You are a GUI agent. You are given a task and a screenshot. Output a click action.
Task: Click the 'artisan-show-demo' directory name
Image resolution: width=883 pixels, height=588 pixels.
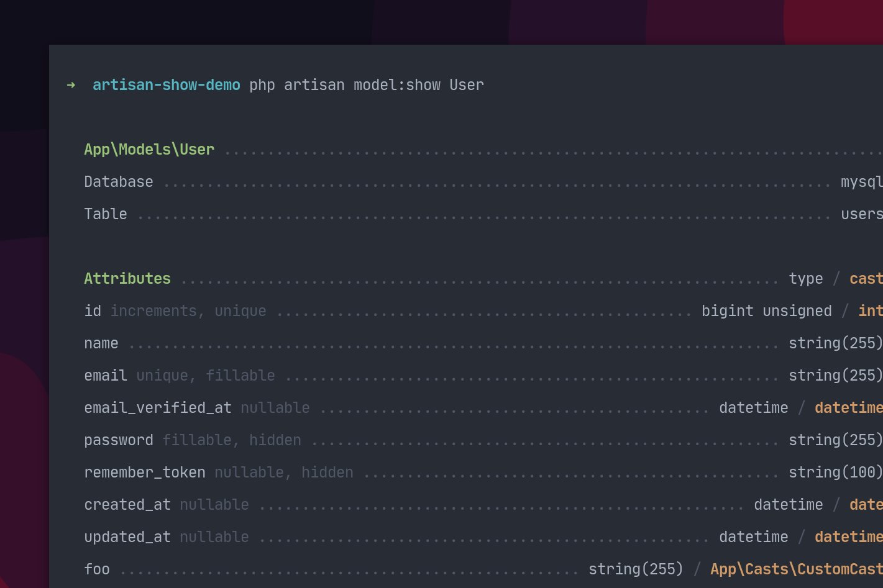(x=167, y=85)
